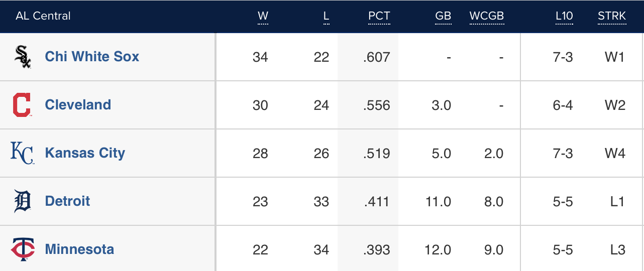The image size is (644, 271).
Task: Sort standings by W column header
Action: [x=263, y=16]
